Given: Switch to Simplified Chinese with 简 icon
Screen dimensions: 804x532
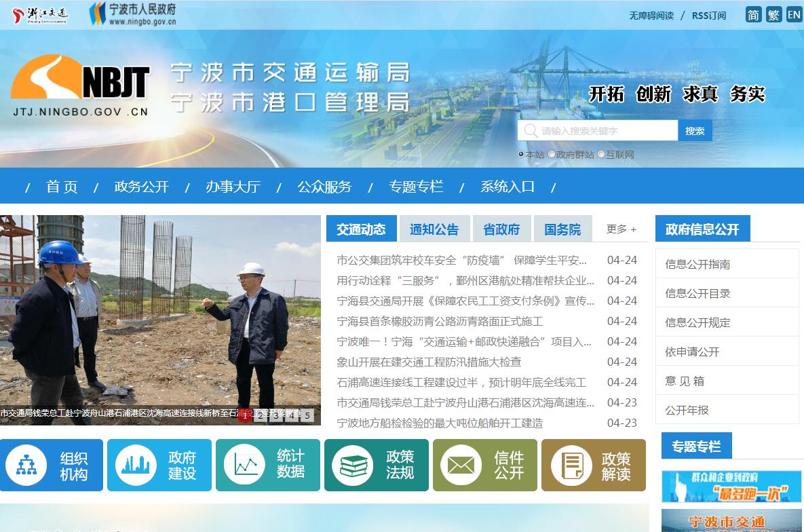Looking at the screenshot, I should 754,15.
